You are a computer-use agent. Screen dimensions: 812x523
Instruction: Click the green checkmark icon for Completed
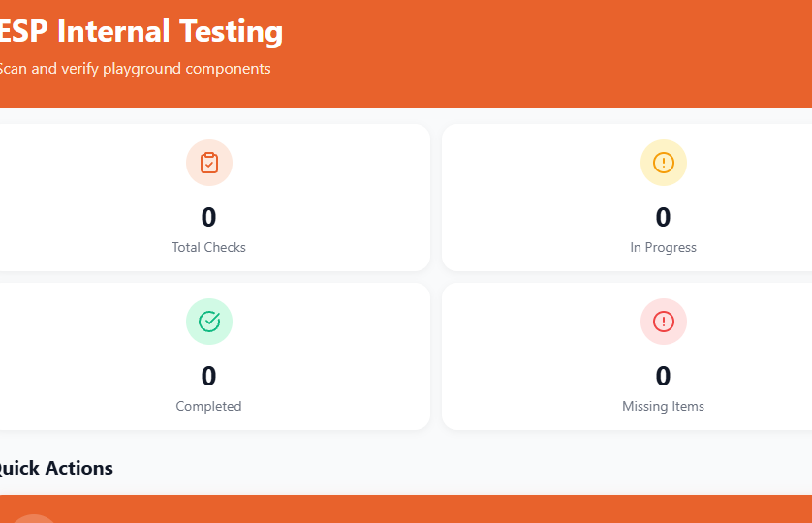(209, 322)
